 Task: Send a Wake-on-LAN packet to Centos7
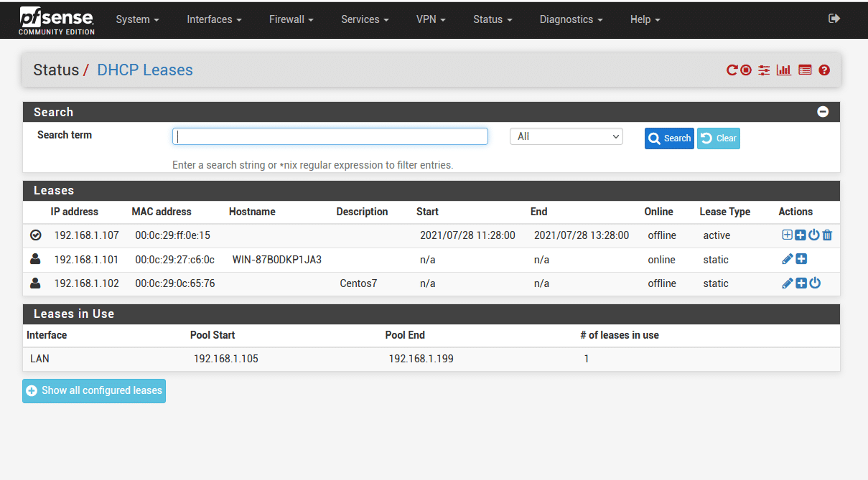tap(813, 283)
